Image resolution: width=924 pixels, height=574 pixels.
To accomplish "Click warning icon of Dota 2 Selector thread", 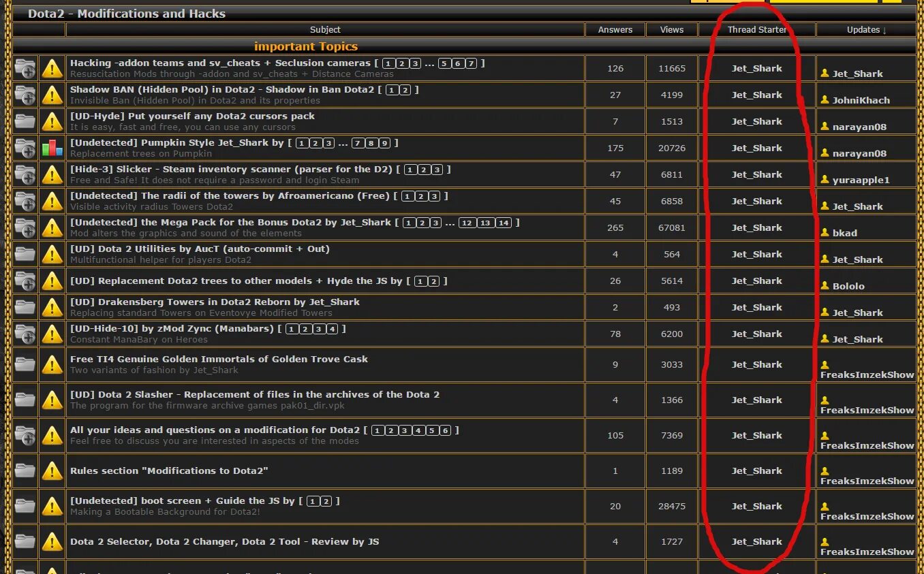I will 52,541.
